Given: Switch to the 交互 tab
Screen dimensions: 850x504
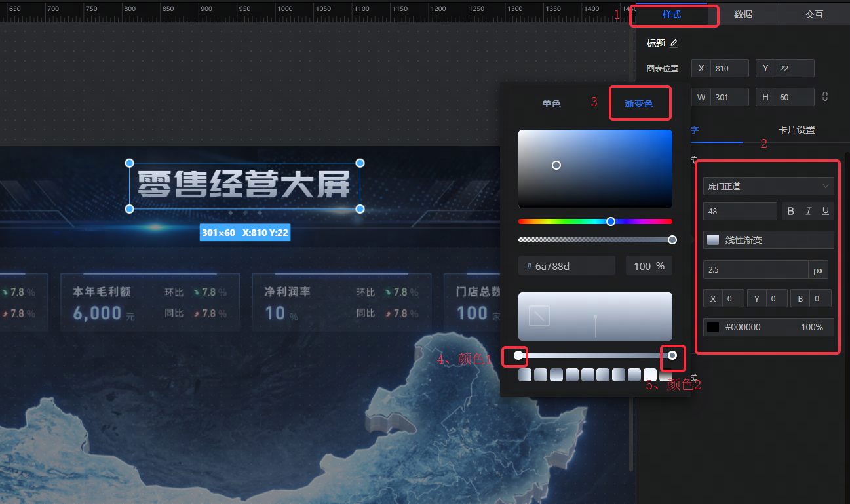Looking at the screenshot, I should 815,14.
